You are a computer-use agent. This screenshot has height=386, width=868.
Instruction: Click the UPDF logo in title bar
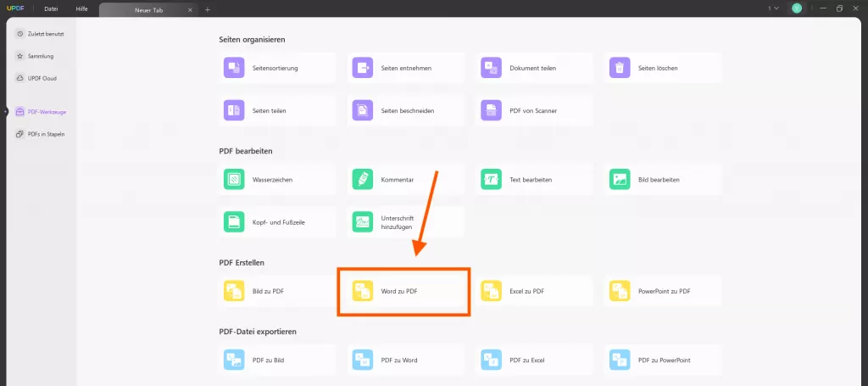click(x=16, y=8)
